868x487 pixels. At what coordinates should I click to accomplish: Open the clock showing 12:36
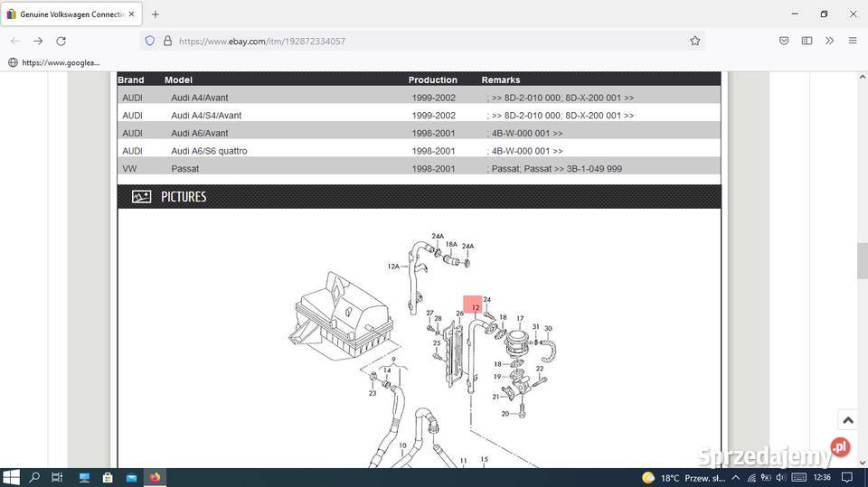pyautogui.click(x=822, y=478)
